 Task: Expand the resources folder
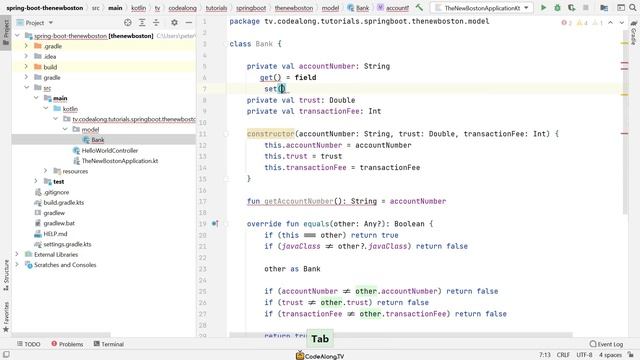click(x=46, y=171)
